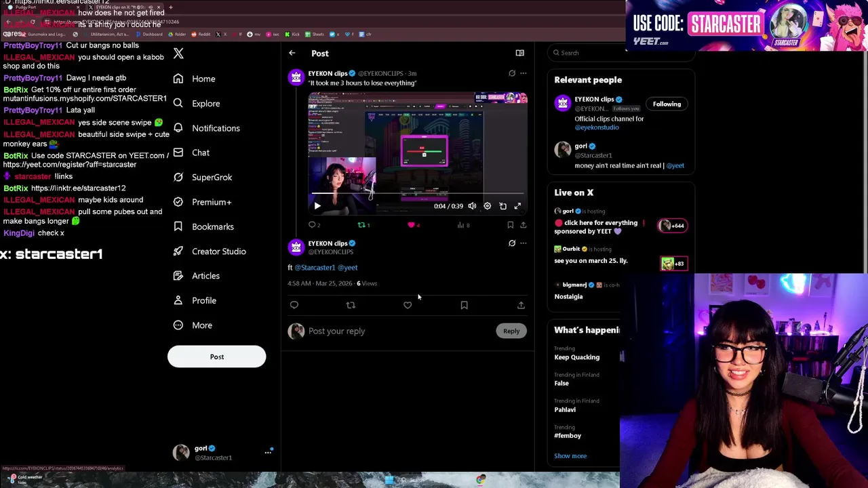The height and width of the screenshot is (488, 868).
Task: Go back using the arrow beside Post
Action: pyautogui.click(x=292, y=53)
